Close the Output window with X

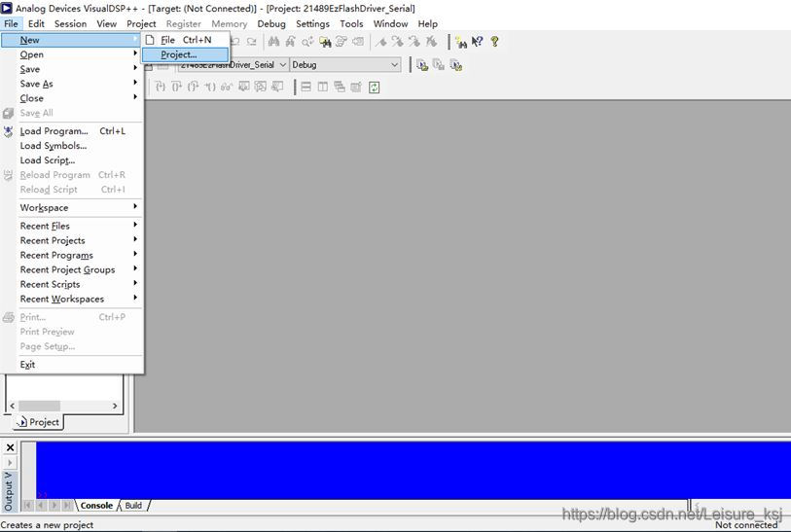pos(10,447)
